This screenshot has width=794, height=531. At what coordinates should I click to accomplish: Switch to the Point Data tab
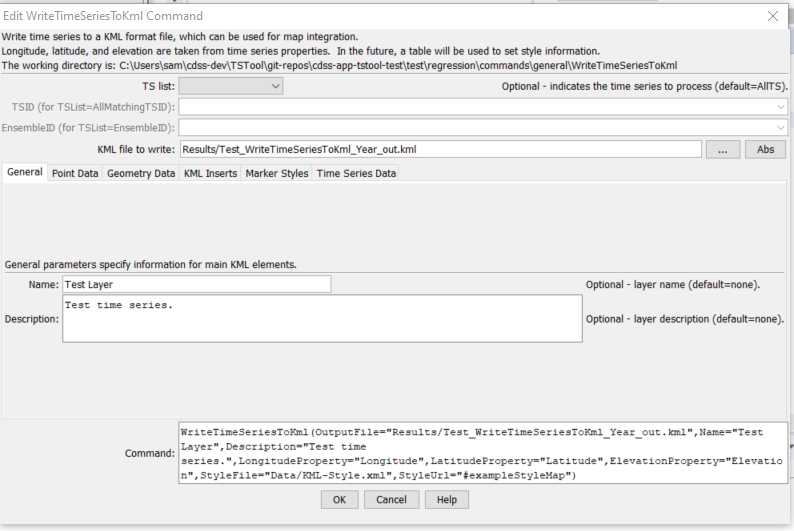(75, 173)
